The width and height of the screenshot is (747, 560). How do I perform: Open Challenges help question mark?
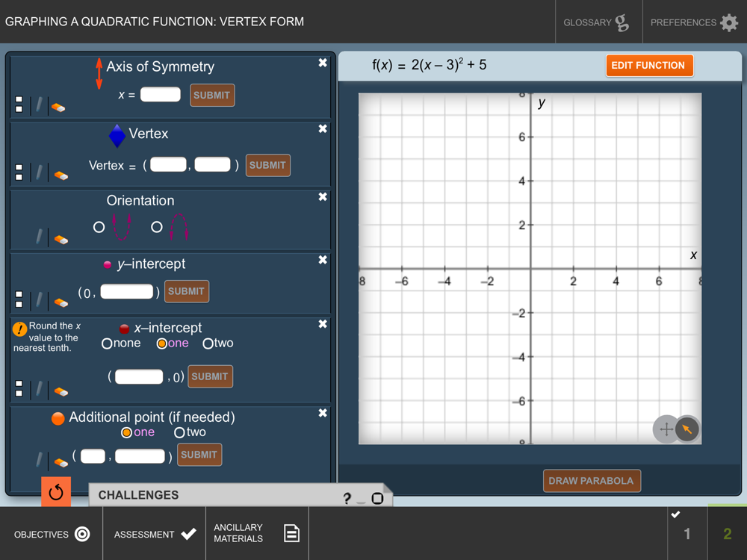coord(347,498)
